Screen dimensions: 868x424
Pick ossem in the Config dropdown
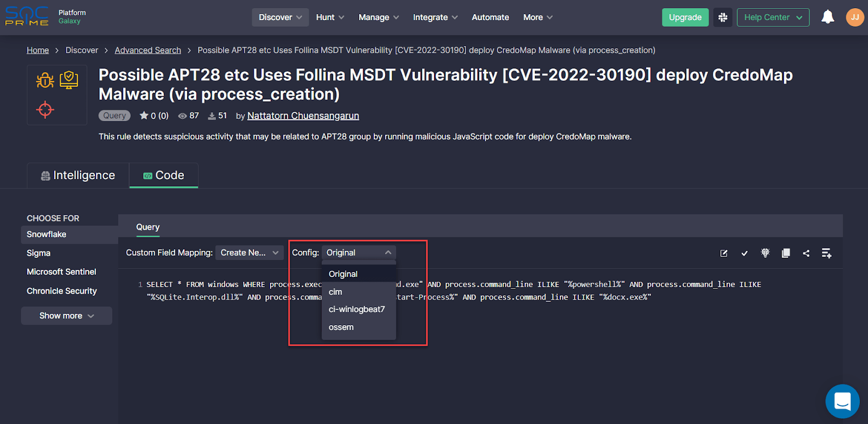pos(341,327)
